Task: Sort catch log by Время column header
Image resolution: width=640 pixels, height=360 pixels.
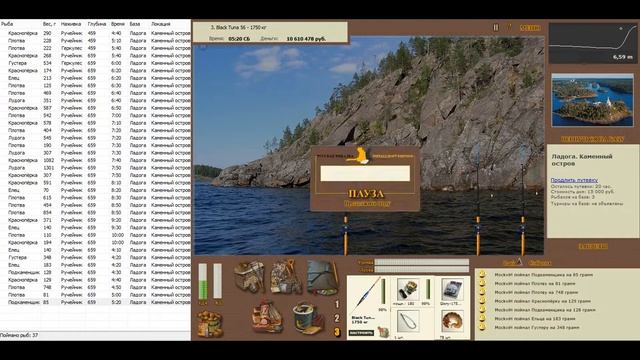Action: coord(118,24)
